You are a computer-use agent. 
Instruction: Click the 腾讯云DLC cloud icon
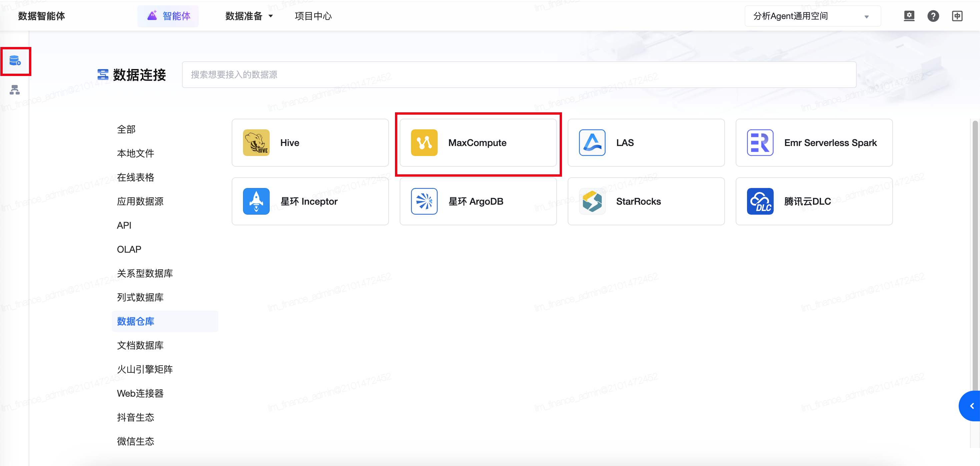point(760,201)
